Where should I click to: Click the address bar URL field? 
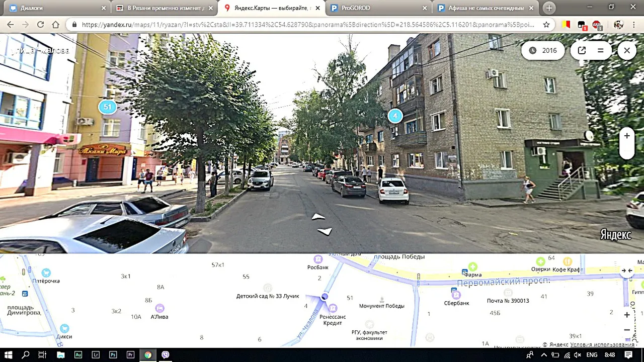[x=308, y=25]
